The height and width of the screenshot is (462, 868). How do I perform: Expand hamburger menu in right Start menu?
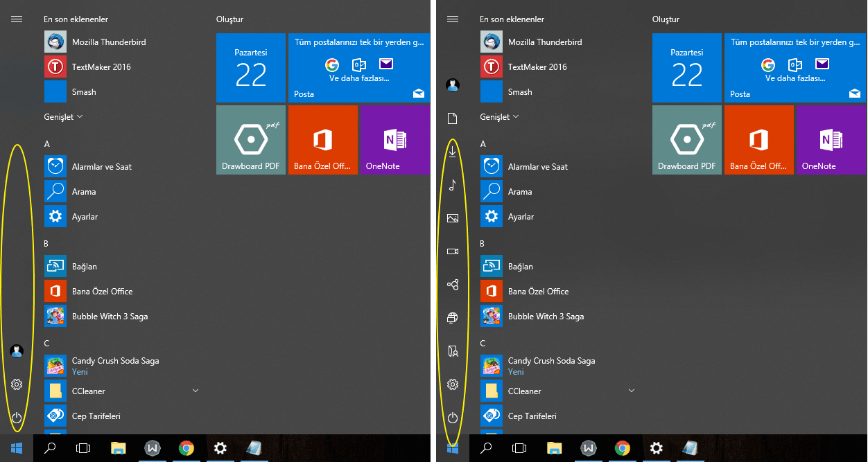click(x=453, y=19)
